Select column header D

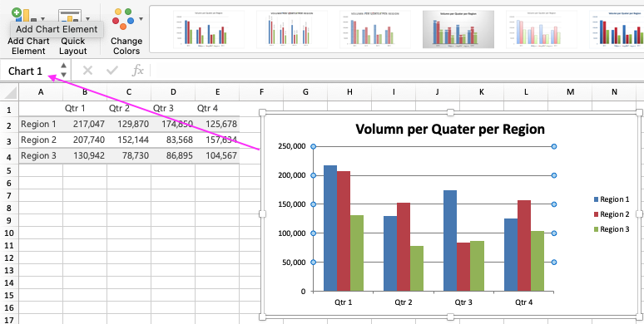click(x=173, y=92)
